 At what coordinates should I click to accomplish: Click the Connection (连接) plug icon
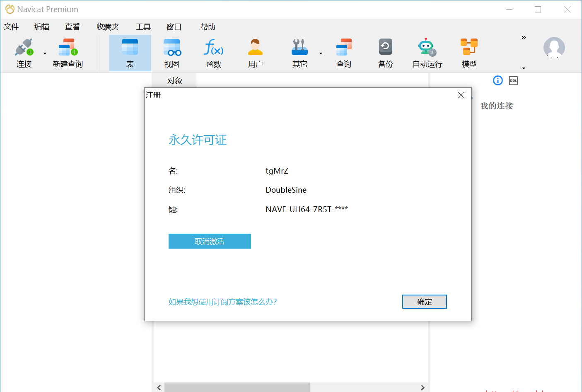(24, 47)
